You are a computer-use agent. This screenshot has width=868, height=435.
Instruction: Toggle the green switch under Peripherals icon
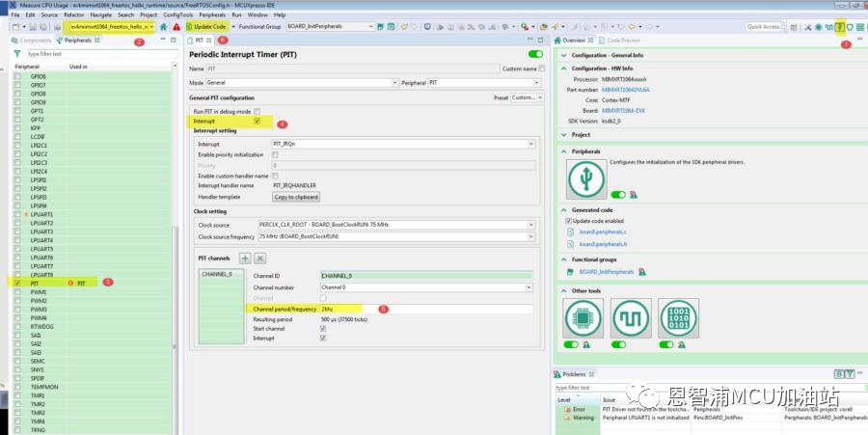[x=618, y=195]
